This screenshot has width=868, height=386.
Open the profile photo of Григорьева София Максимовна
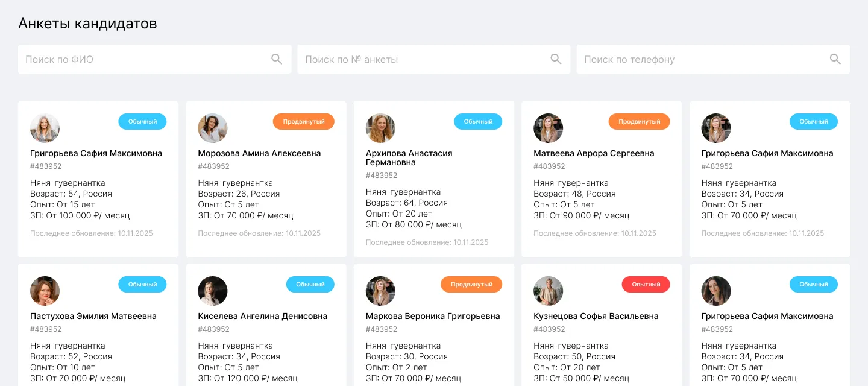45,128
